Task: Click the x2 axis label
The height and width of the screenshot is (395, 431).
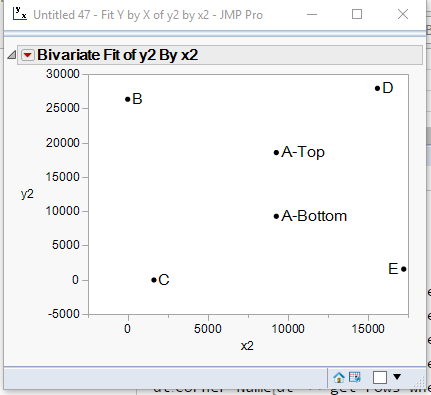Action: click(247, 346)
